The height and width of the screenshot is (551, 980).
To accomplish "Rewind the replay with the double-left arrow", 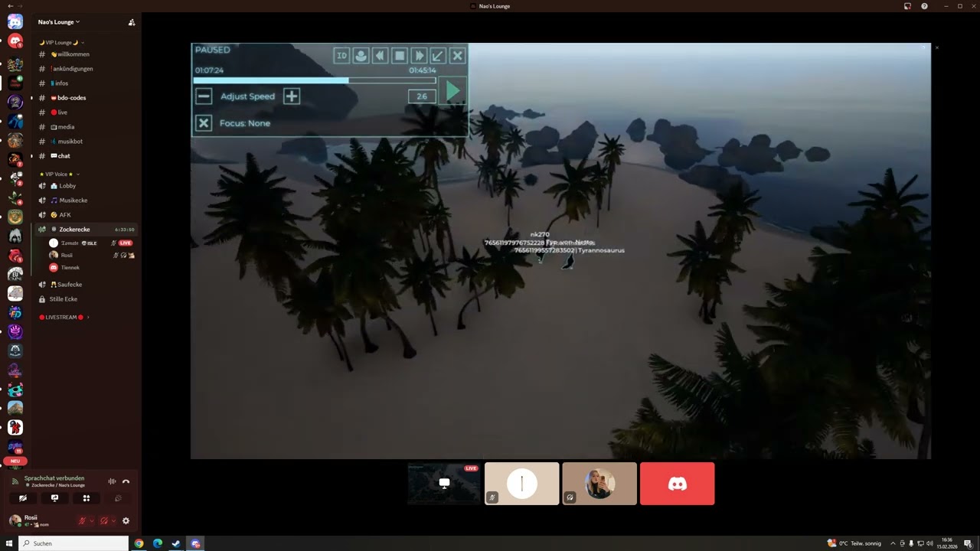I will click(380, 56).
